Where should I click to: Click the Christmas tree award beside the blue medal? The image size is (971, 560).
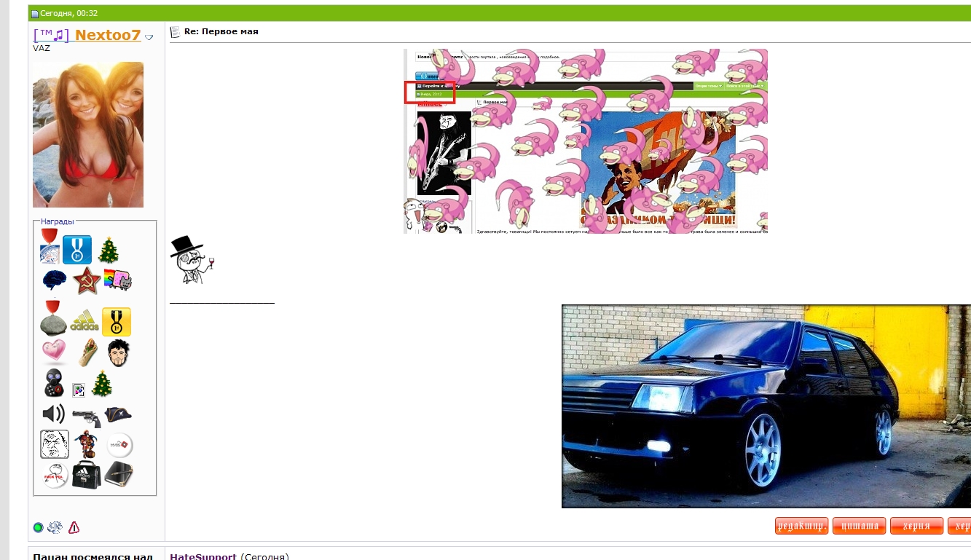(109, 250)
